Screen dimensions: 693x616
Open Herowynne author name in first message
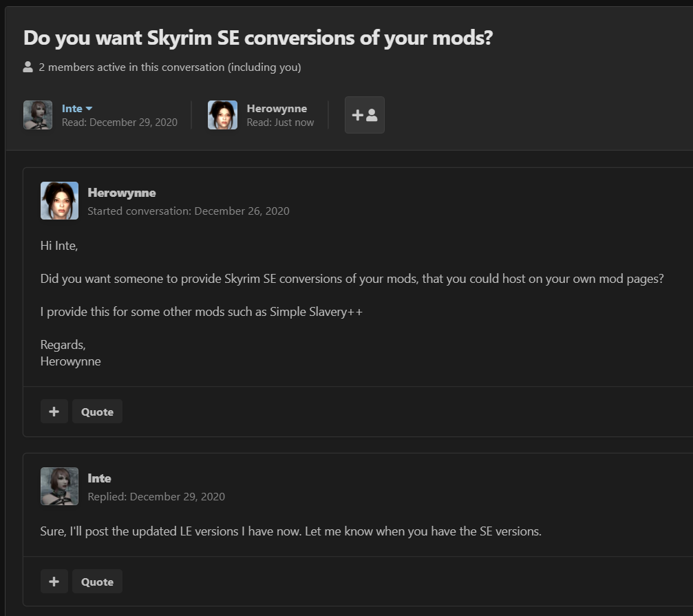point(122,193)
